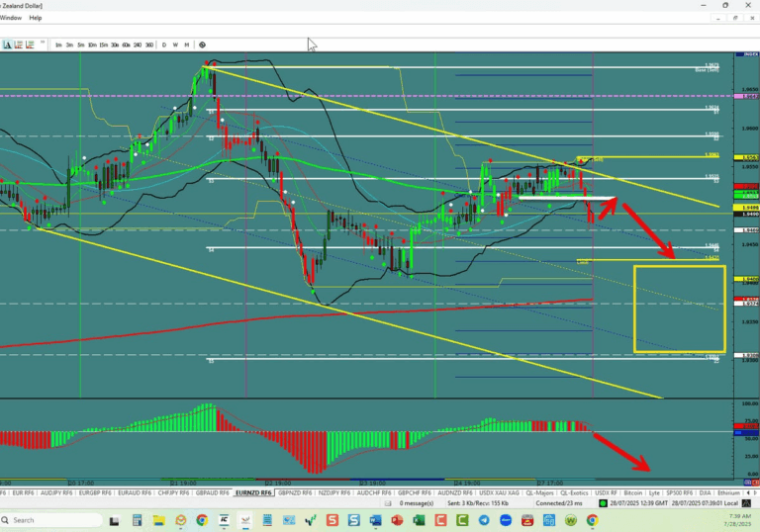Click the green connection indicator square
760x532 pixels.
[x=603, y=503]
